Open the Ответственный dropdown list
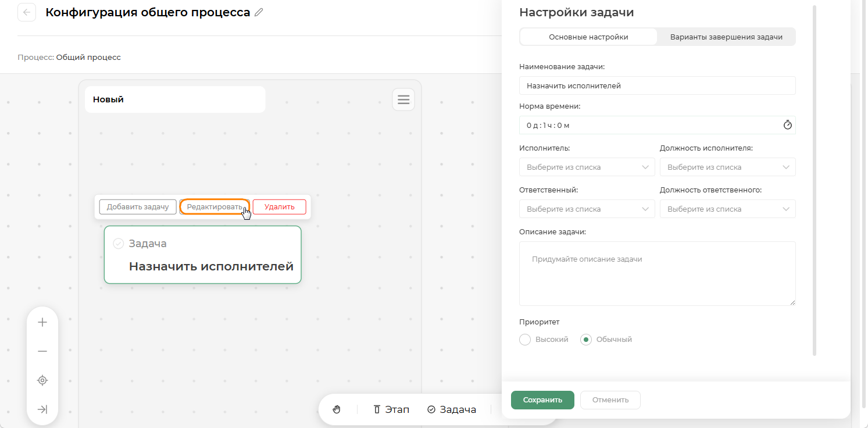This screenshot has height=428, width=868. (587, 209)
